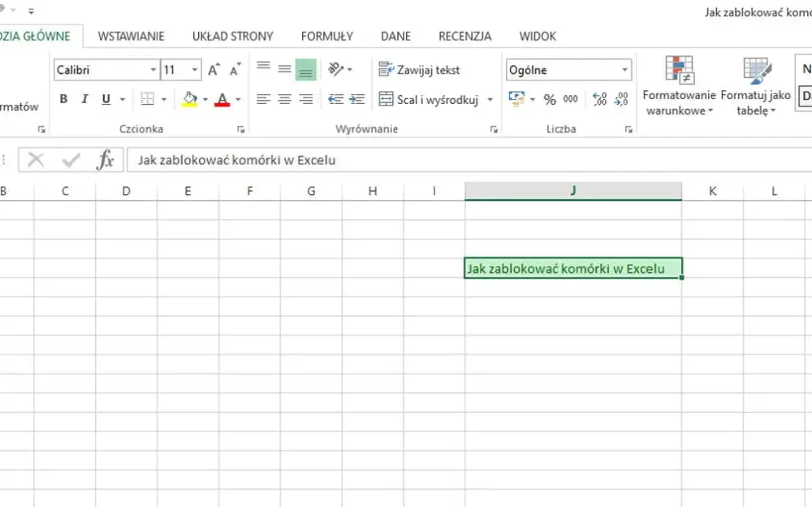Screen dimensions: 812x507
Task: Align text to middle vertically
Action: (x=284, y=68)
